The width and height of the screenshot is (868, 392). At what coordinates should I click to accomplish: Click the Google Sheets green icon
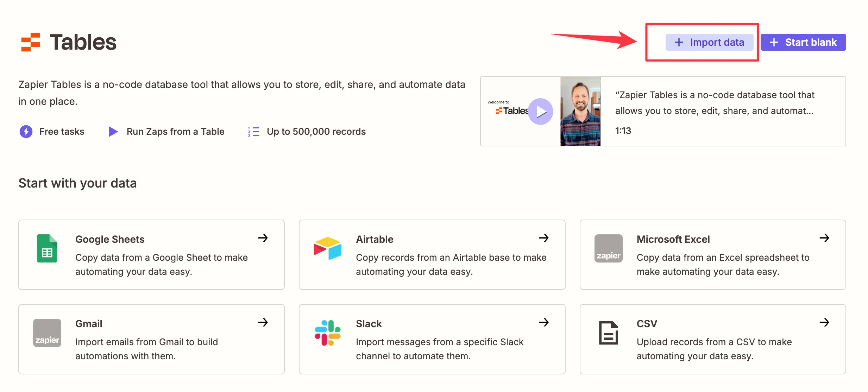coord(47,248)
